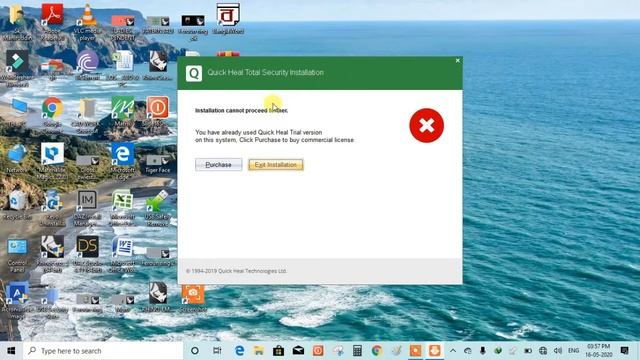Launch Edge from the taskbar

239,351
